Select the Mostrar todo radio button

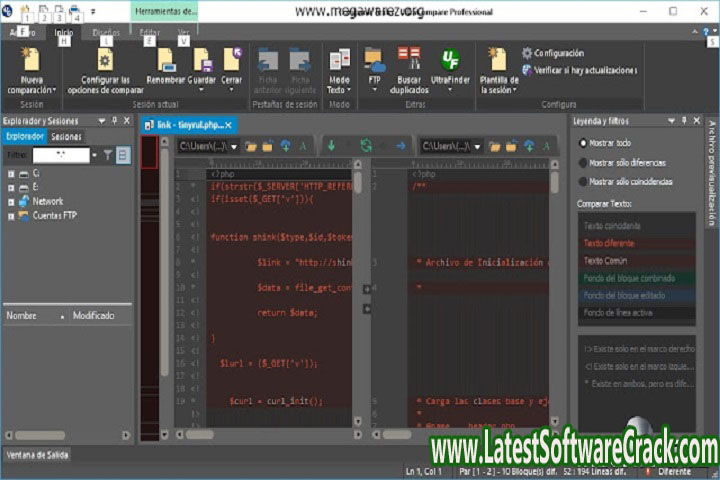583,143
